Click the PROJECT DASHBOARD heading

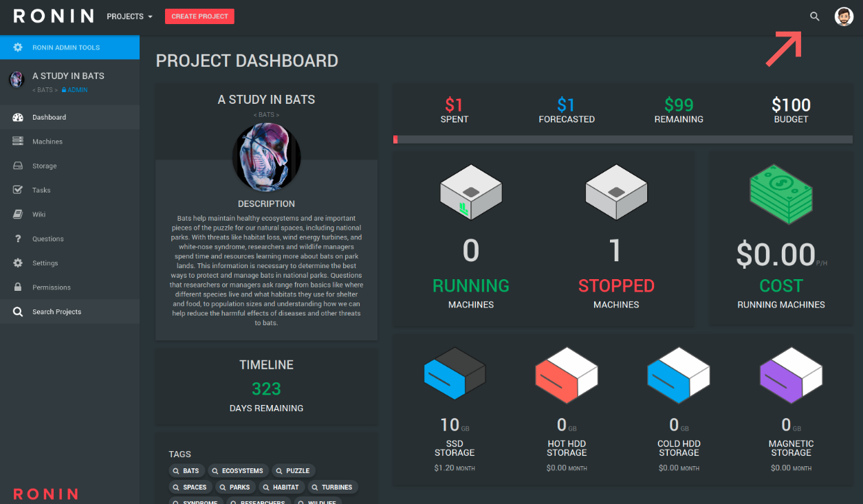point(247,61)
